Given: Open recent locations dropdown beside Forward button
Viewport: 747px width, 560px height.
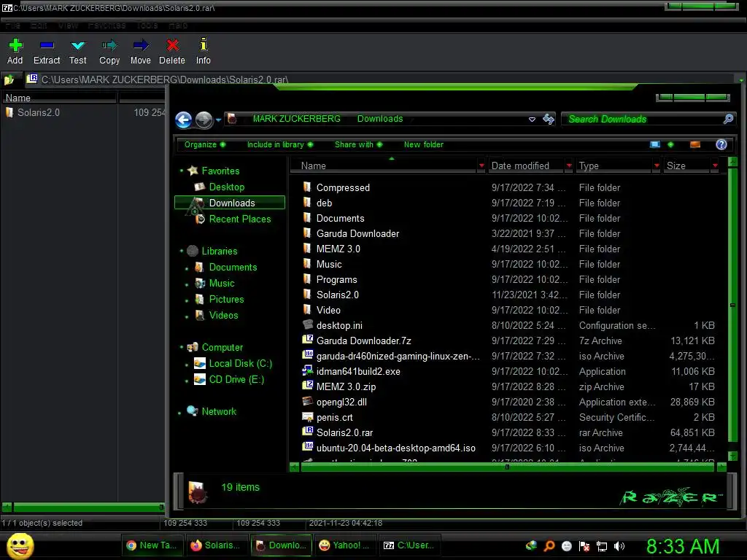Looking at the screenshot, I should pos(218,120).
